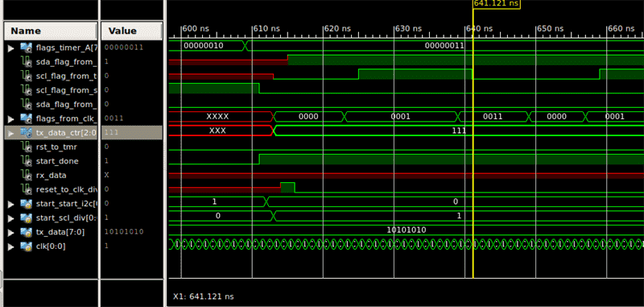
Task: Click the flags_timer_A bus signal icon
Action: (27, 48)
